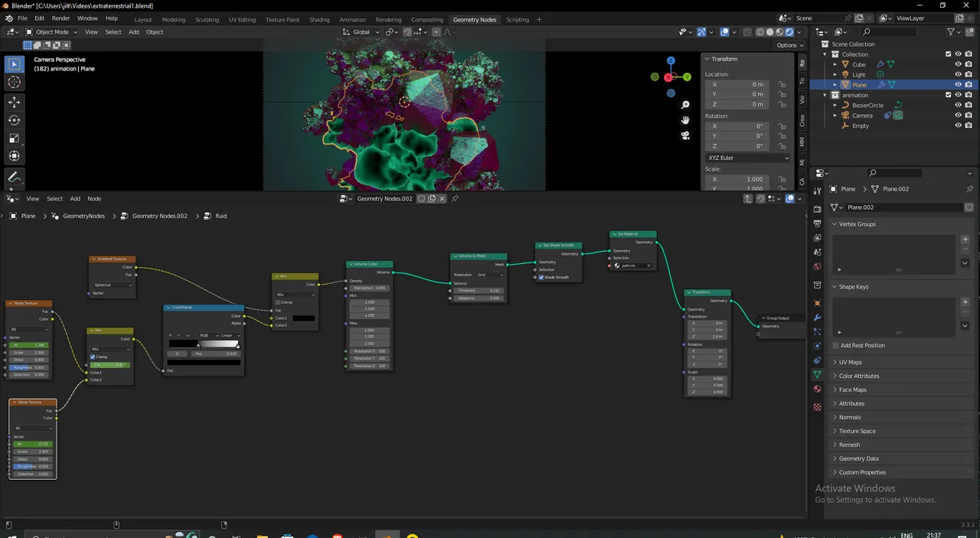Open the Render menu
This screenshot has height=538, width=980.
pos(60,18)
